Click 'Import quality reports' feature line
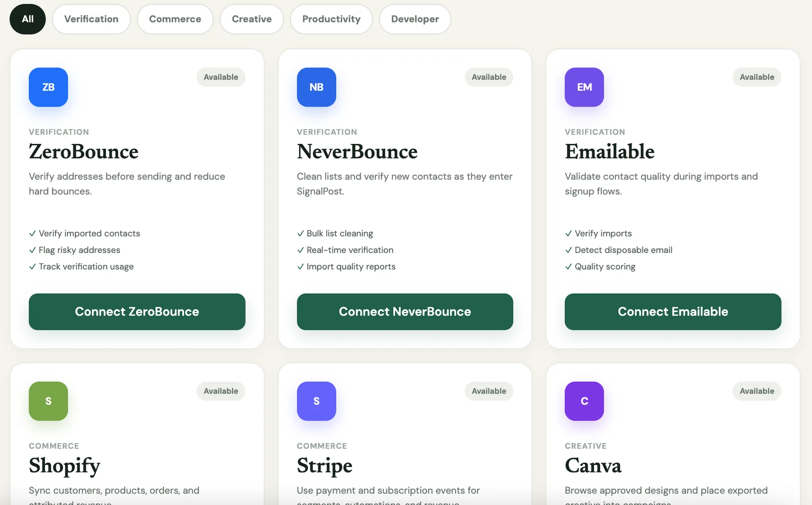This screenshot has width=812, height=505. 346,267
